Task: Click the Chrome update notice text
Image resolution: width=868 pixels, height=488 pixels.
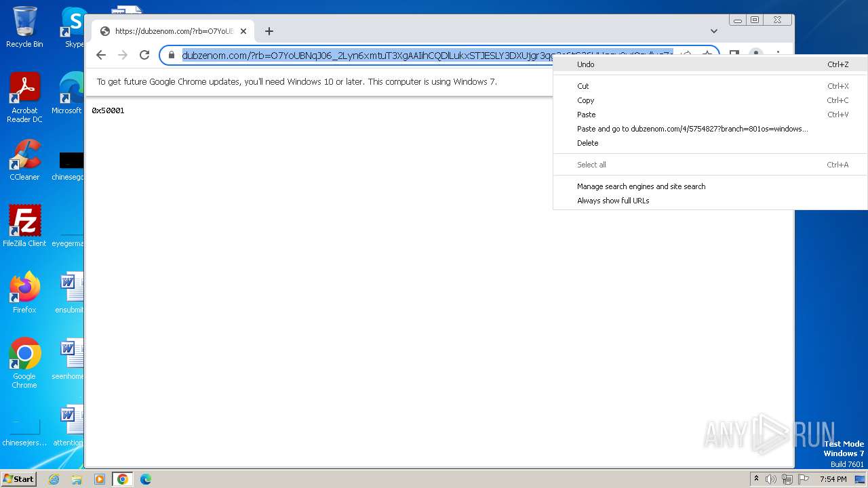Action: 296,81
